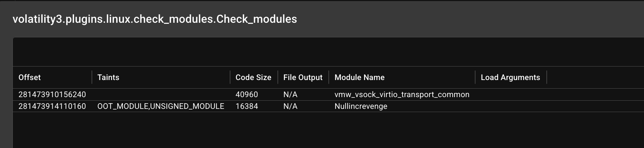Click the vmw_vsock_virtio_transport_common module name
Screen dimensions: 644x148
[402, 94]
